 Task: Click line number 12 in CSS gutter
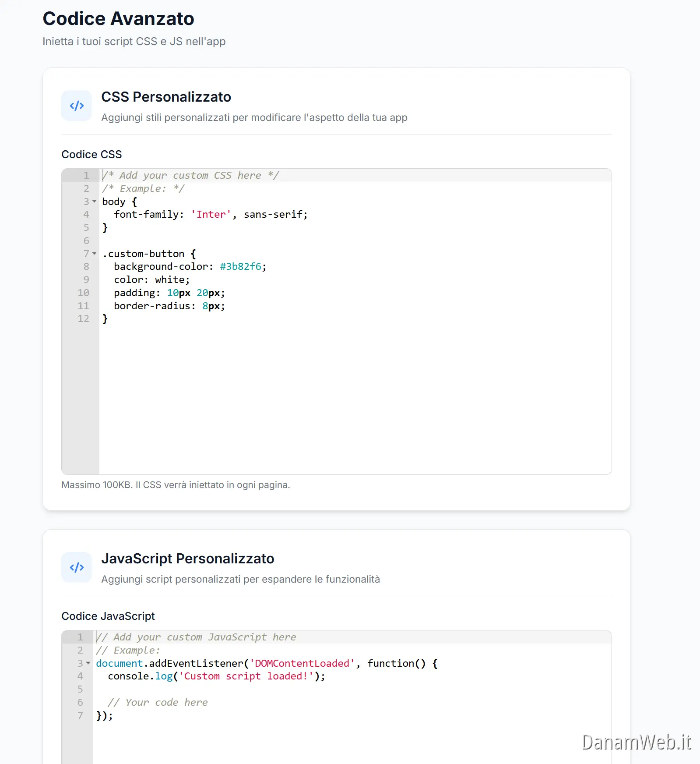[83, 319]
